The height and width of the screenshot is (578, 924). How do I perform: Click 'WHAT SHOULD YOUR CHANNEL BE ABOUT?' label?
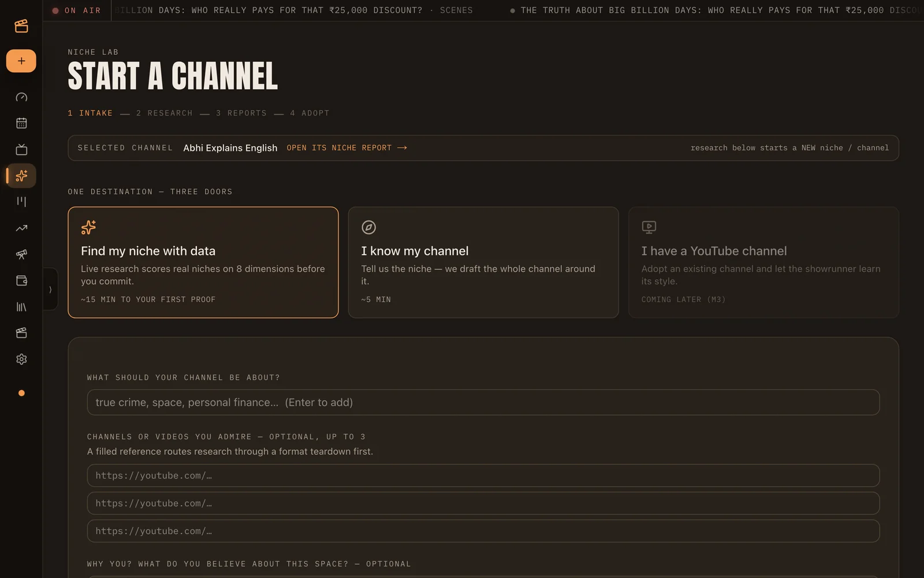184,377
